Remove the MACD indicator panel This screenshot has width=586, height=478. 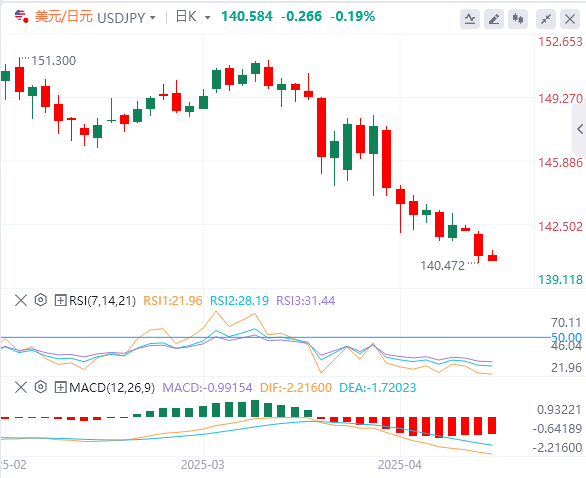(21, 387)
